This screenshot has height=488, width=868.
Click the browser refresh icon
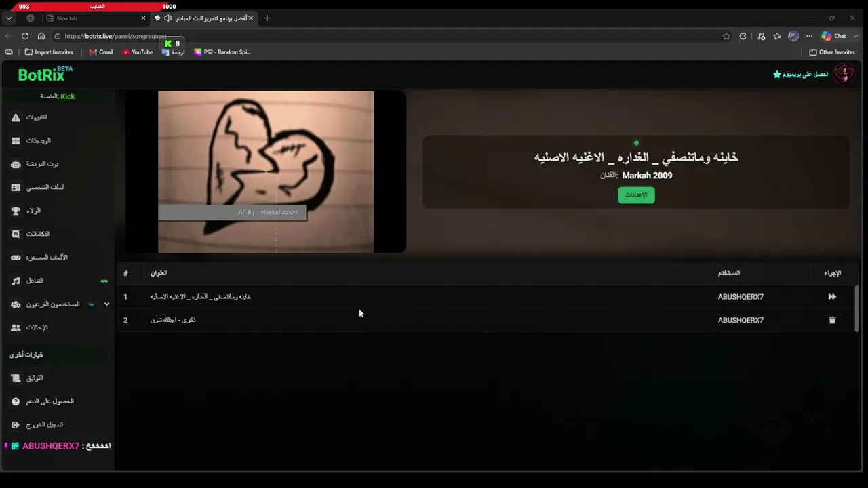(25, 36)
